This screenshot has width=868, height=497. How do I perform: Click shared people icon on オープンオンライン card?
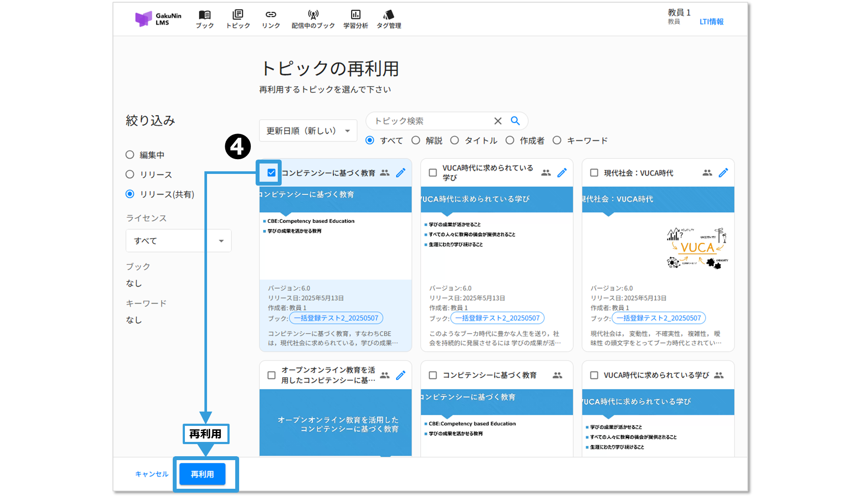pos(385,375)
